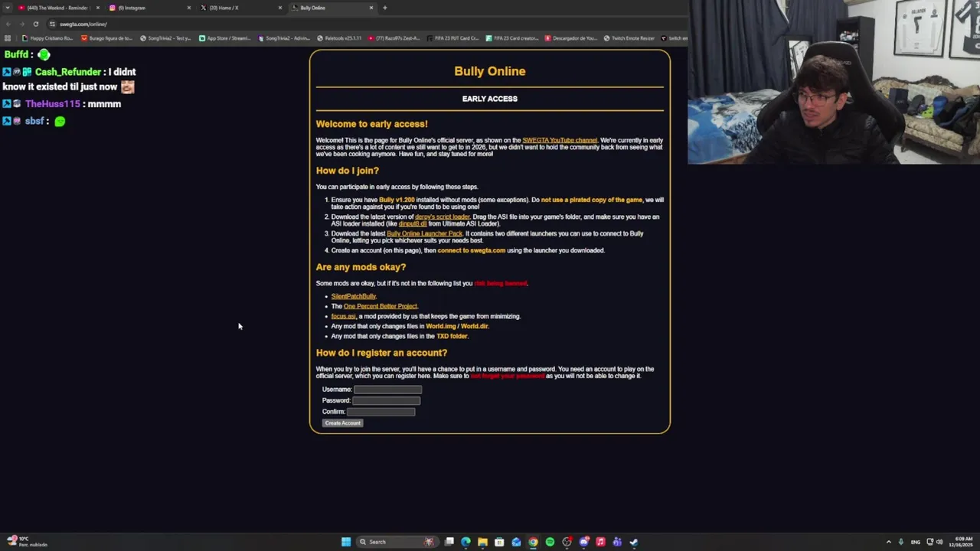Open the (77) Raco97s Zest-A... bookmark
The width and height of the screenshot is (980, 551).
(394, 37)
